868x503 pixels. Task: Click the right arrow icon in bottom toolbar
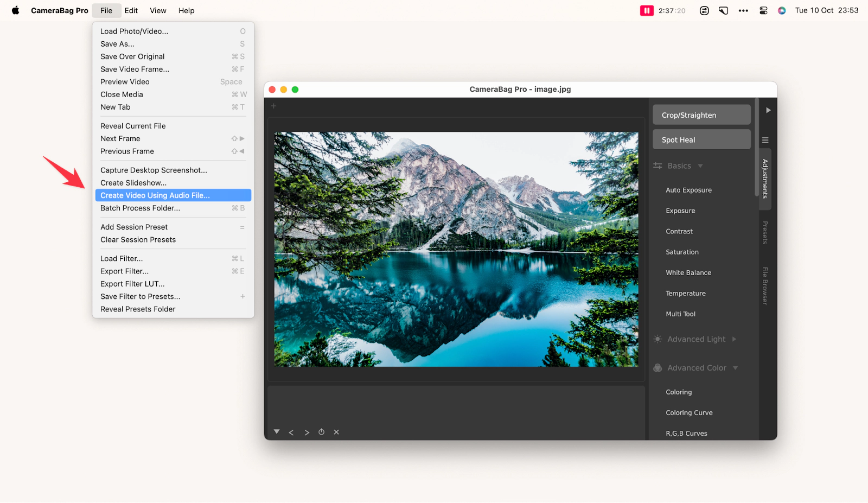(307, 432)
